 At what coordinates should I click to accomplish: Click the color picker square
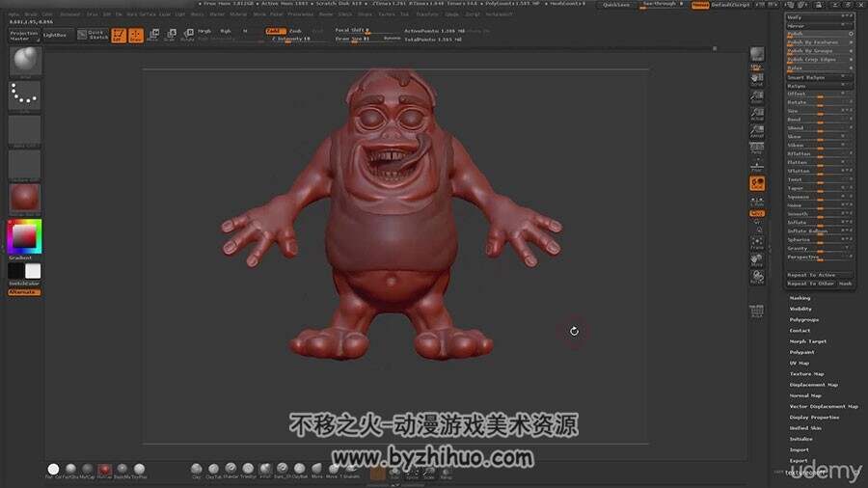(24, 237)
